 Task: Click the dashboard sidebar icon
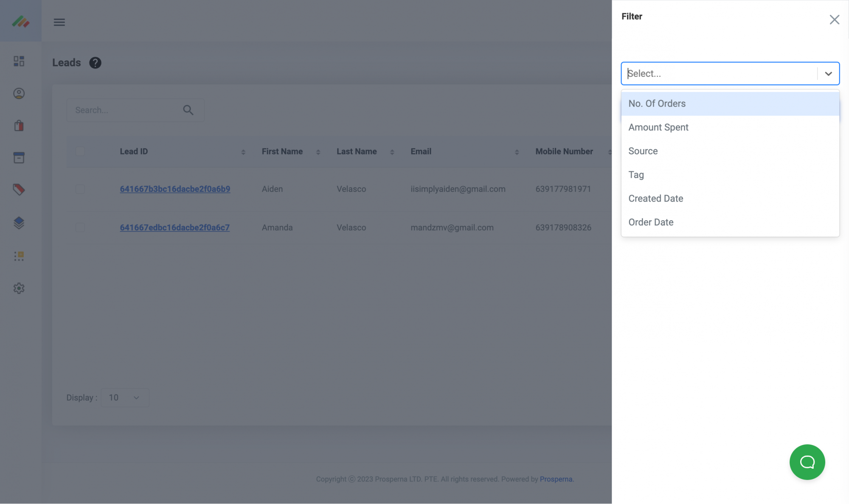point(19,61)
